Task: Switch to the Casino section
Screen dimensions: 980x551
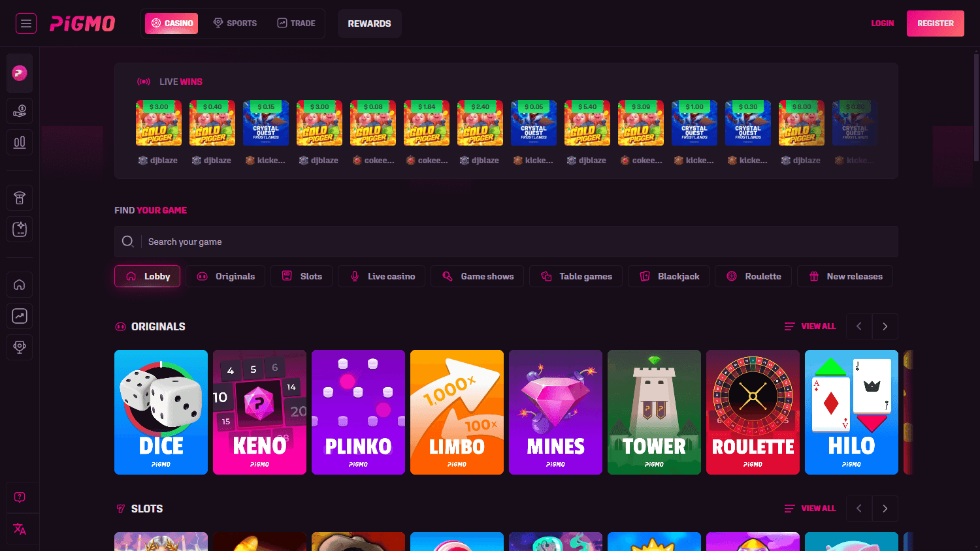Action: click(172, 24)
